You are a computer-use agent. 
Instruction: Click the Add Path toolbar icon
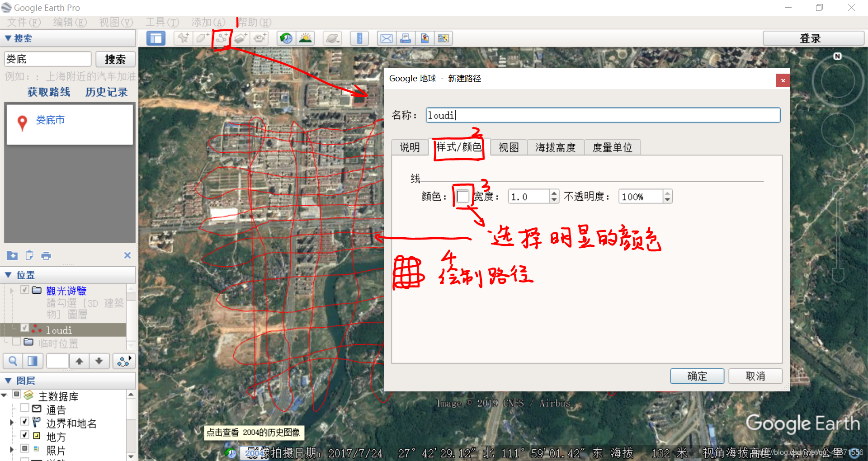pyautogui.click(x=222, y=38)
